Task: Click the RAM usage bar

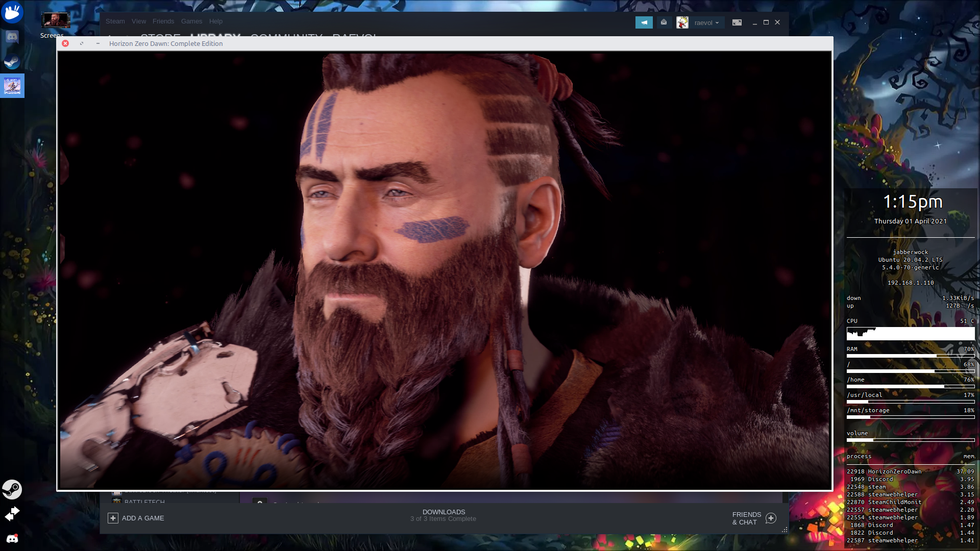Action: coord(911,356)
